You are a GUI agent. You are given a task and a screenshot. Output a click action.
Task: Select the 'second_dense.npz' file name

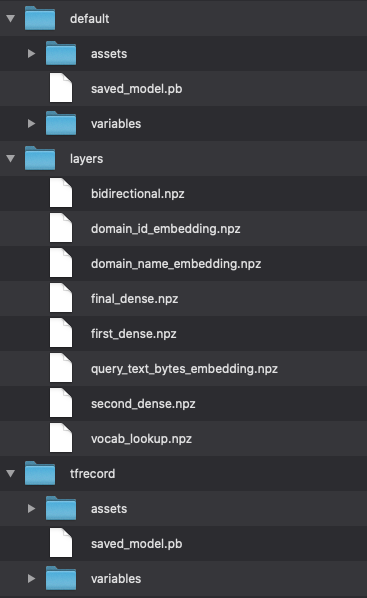(143, 404)
